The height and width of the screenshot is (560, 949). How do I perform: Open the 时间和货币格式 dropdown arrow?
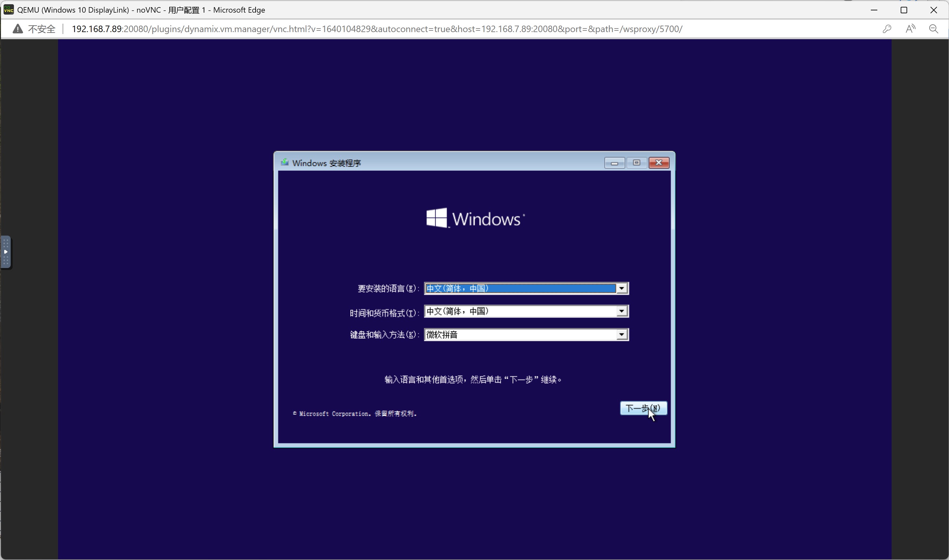pos(622,311)
